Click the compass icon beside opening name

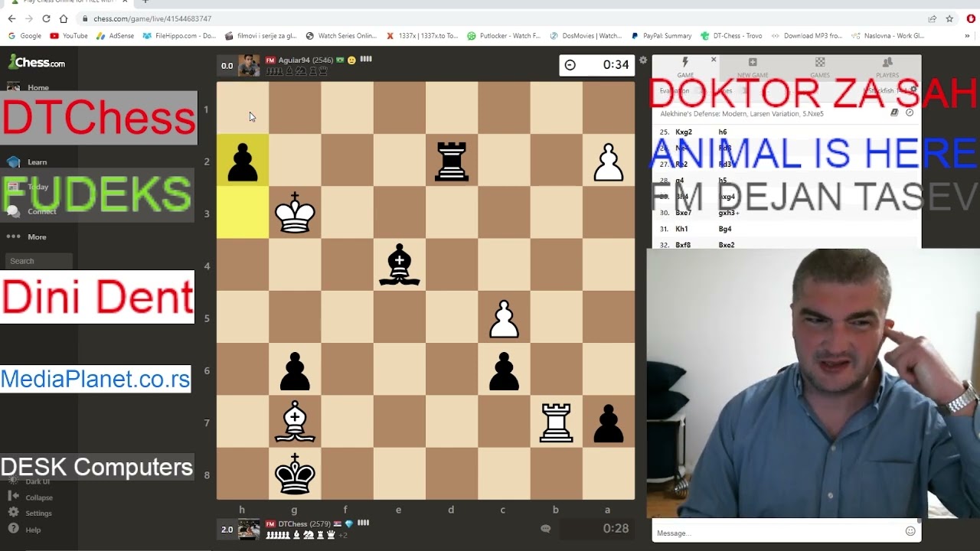pos(910,112)
